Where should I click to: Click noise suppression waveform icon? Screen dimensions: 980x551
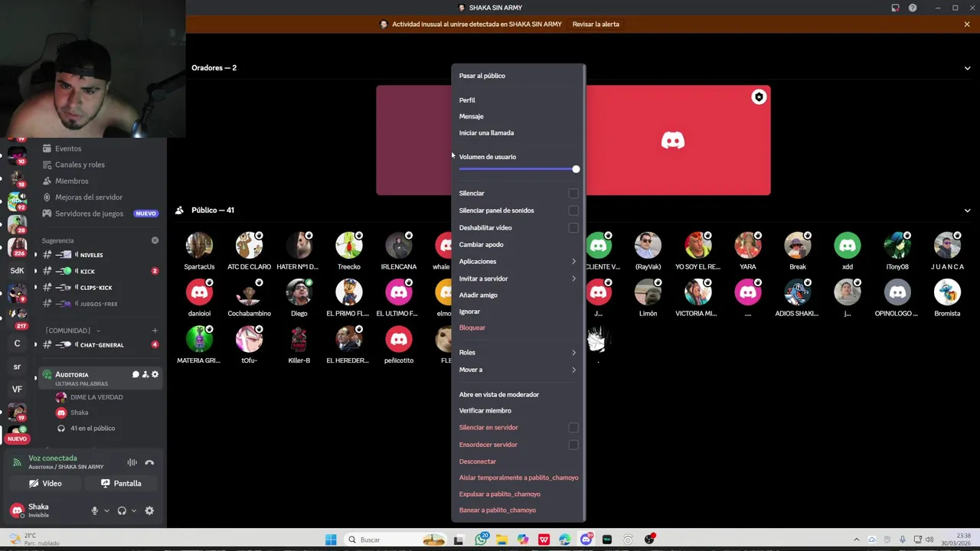click(x=132, y=462)
